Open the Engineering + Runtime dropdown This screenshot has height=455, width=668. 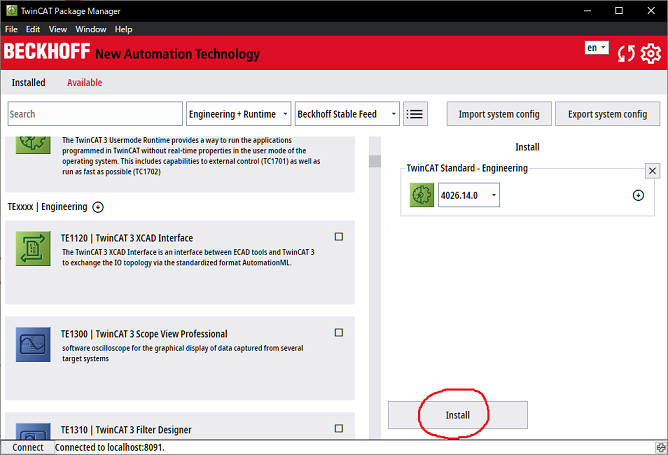238,114
